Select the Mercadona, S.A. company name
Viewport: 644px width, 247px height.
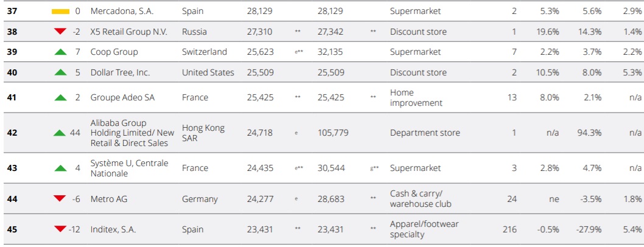(x=122, y=12)
